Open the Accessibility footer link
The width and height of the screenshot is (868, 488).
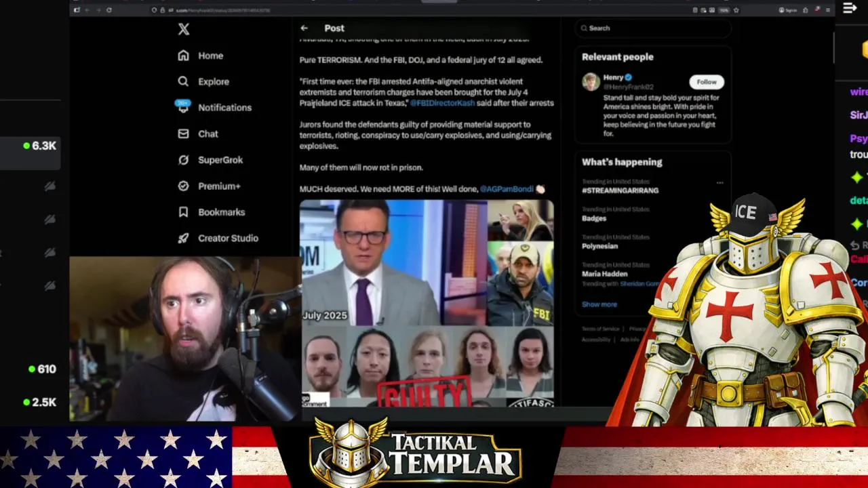click(597, 340)
